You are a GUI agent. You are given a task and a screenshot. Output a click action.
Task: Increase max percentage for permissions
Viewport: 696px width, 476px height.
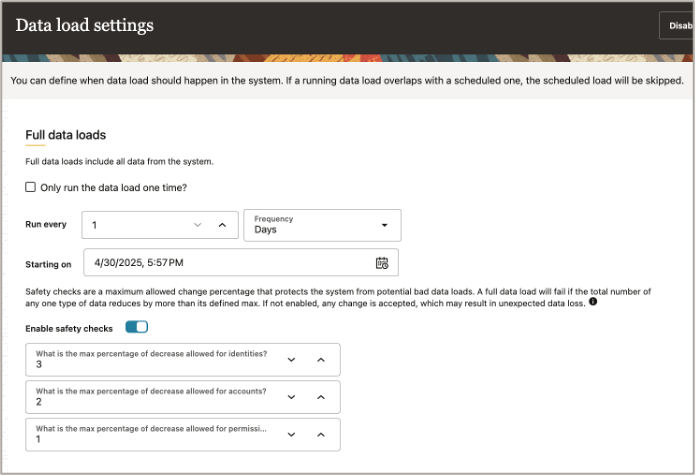(x=320, y=434)
